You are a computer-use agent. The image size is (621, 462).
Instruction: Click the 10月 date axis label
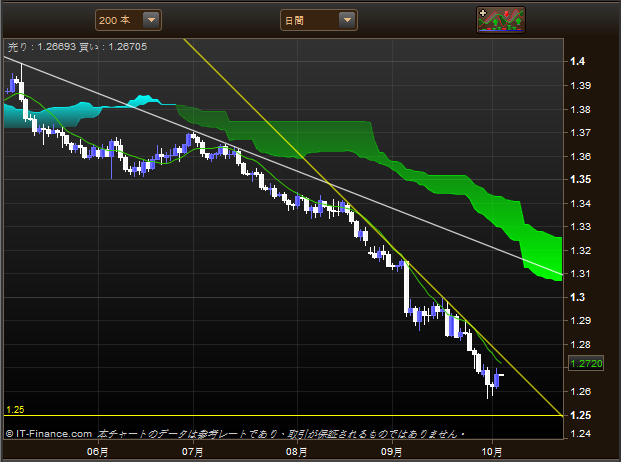491,452
